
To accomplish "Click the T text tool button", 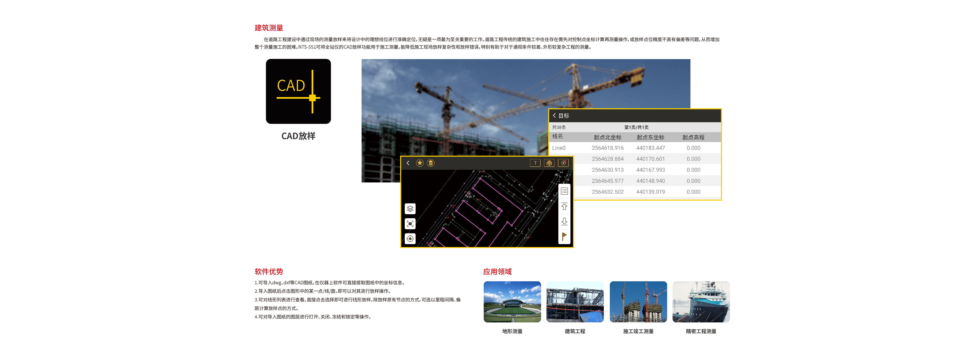I will pyautogui.click(x=535, y=163).
